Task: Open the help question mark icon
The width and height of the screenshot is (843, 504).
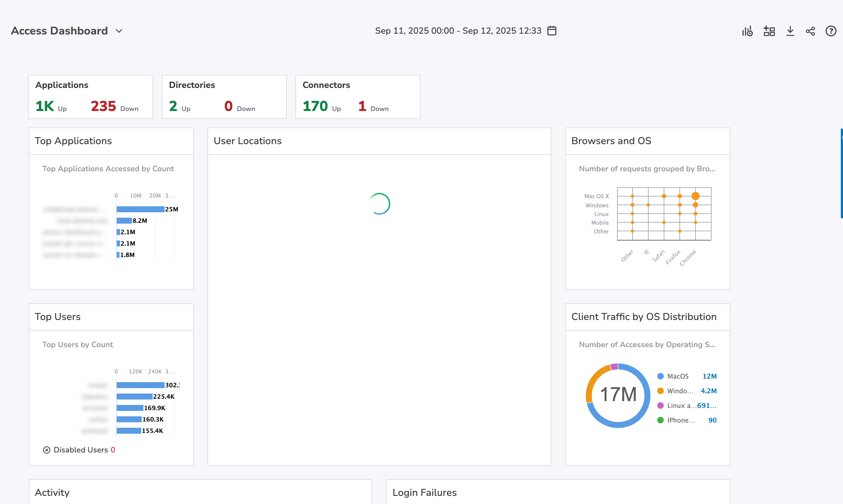Action: (831, 31)
